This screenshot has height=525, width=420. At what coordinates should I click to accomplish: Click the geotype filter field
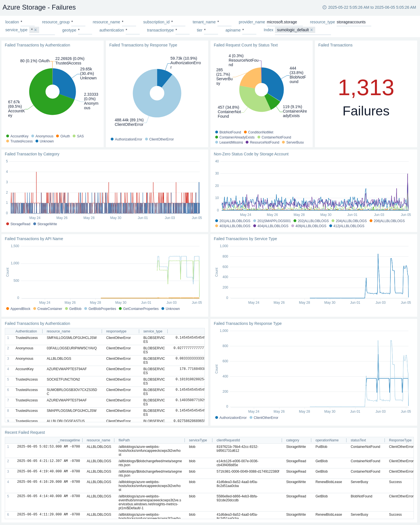click(x=85, y=30)
